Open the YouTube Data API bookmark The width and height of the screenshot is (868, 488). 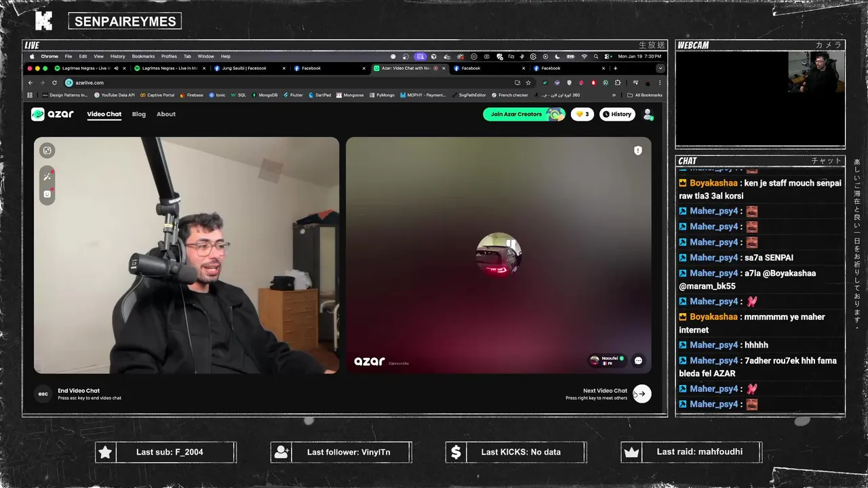(x=115, y=95)
